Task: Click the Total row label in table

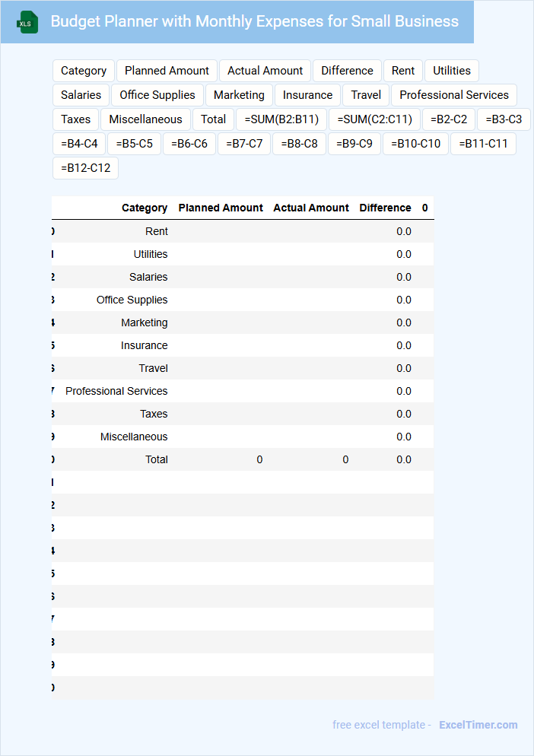Action: 156,459
